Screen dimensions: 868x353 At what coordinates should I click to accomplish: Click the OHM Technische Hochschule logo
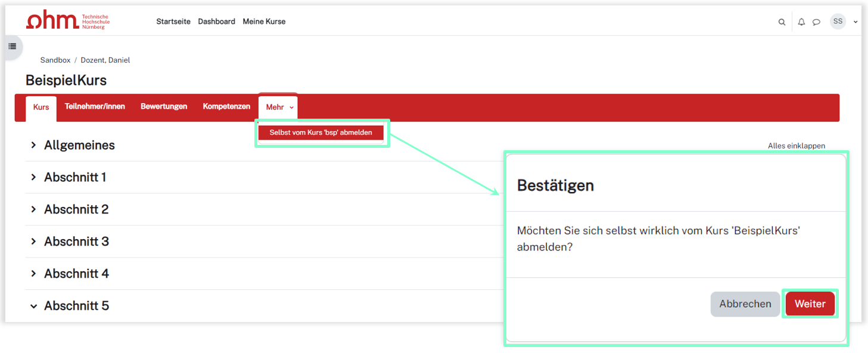[67, 21]
